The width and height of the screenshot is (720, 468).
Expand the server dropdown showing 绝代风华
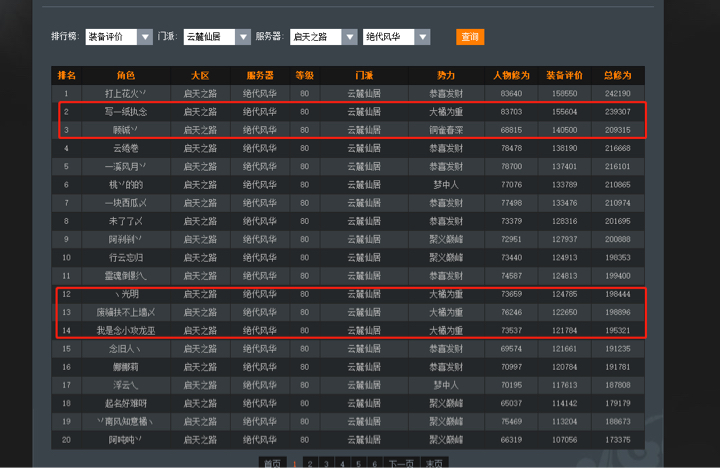tap(396, 37)
